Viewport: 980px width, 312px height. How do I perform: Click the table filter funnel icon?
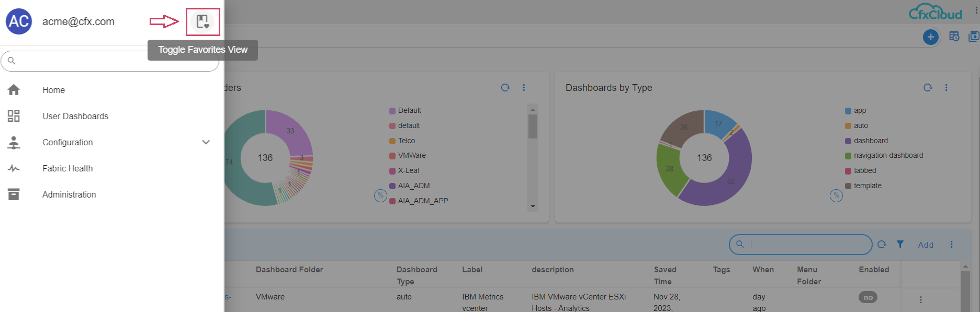click(900, 244)
